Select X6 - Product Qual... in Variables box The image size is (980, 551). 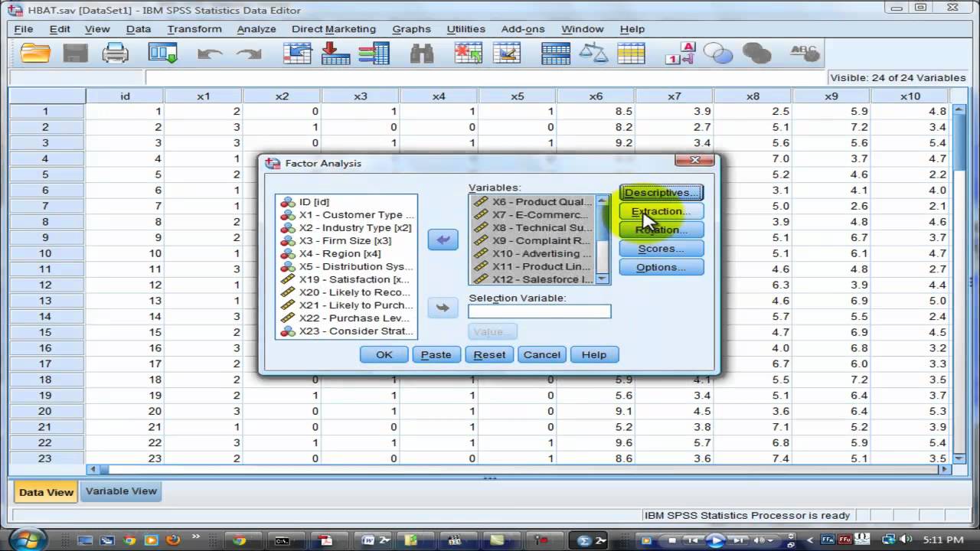(x=533, y=202)
